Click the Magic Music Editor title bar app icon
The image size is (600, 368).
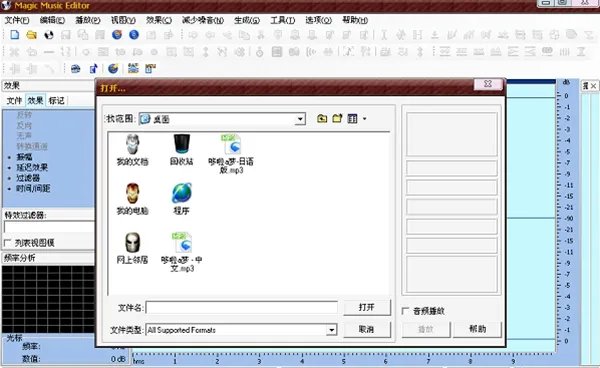pos(6,5)
